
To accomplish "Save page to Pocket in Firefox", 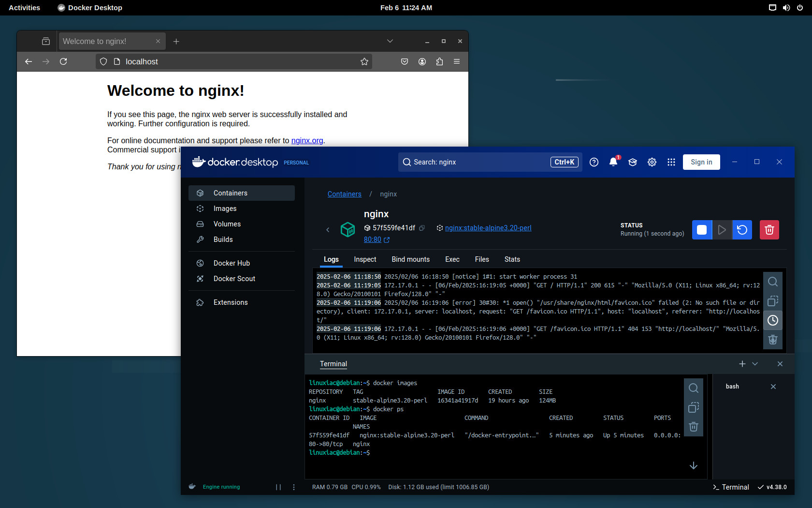I will [x=405, y=61].
